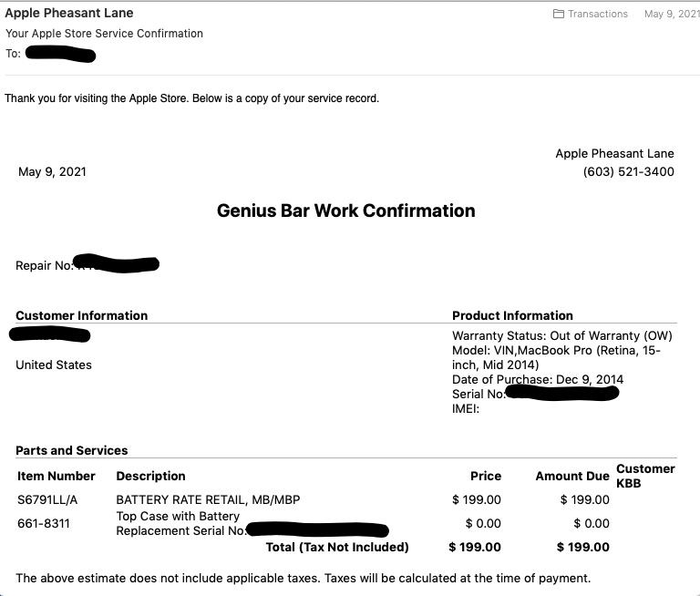Click Warranty Status: Out of Warranty text
The width and height of the screenshot is (700, 596).
[562, 335]
